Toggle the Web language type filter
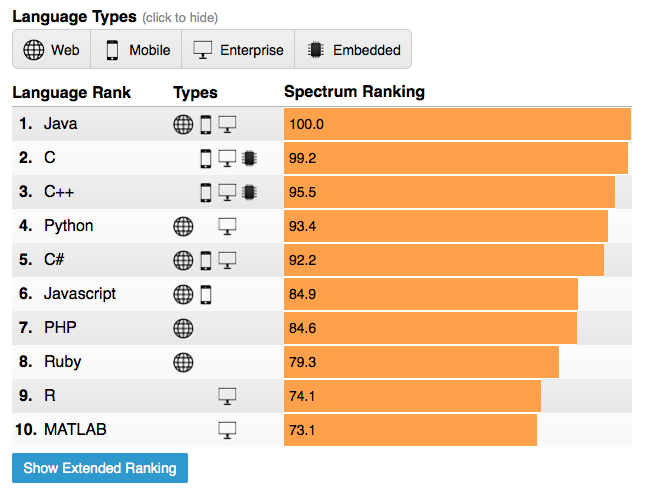The height and width of the screenshot is (493, 652). pos(52,49)
